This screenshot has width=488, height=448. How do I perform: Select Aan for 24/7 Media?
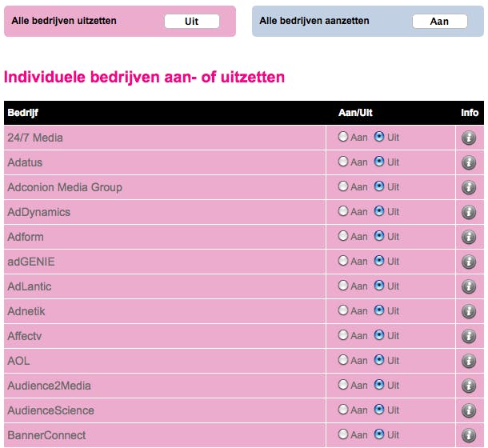[342, 136]
